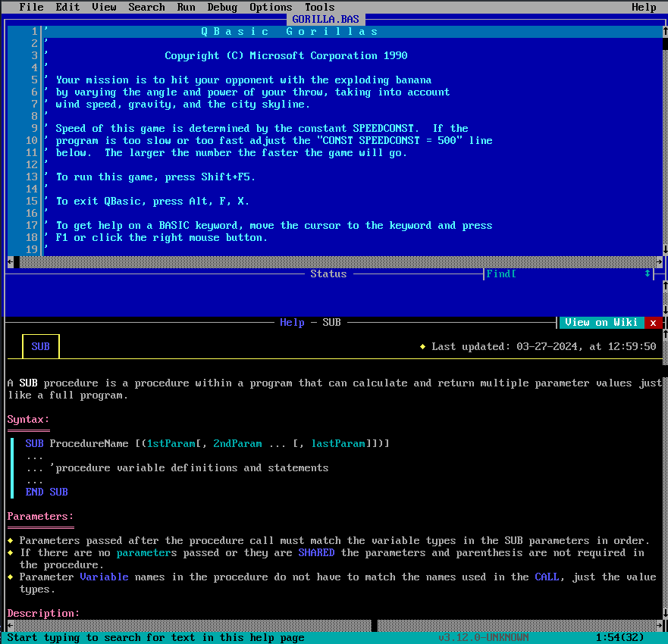
Task: Click the Status panel title
Action: 328,274
